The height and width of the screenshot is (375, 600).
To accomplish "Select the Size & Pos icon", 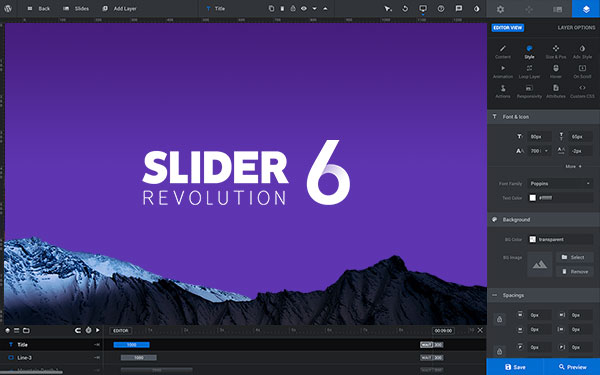I will tap(556, 52).
